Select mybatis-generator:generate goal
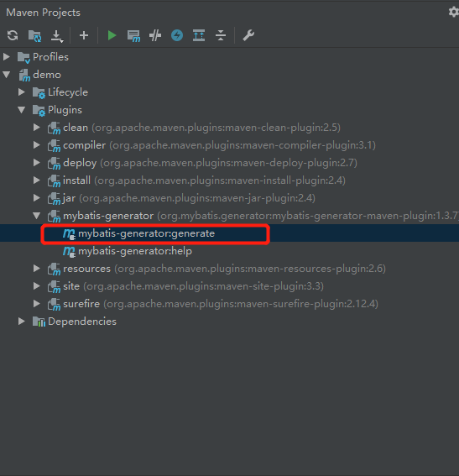This screenshot has height=476, width=459. tap(146, 233)
